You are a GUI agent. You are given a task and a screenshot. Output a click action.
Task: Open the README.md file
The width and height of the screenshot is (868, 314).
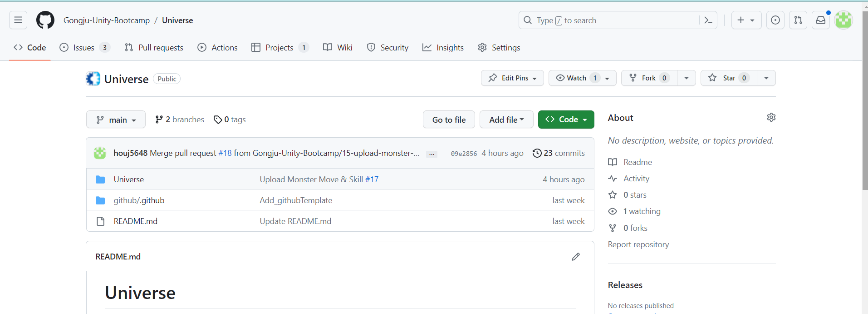(136, 221)
